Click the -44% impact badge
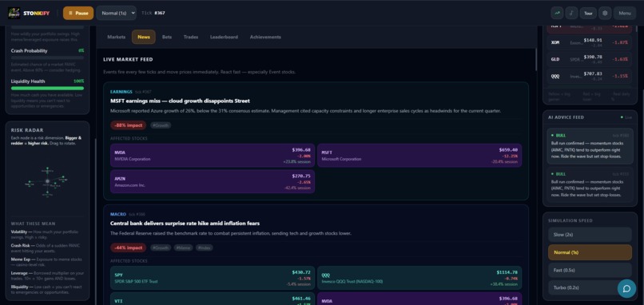Viewport: 644px width, 305px height. point(128,248)
